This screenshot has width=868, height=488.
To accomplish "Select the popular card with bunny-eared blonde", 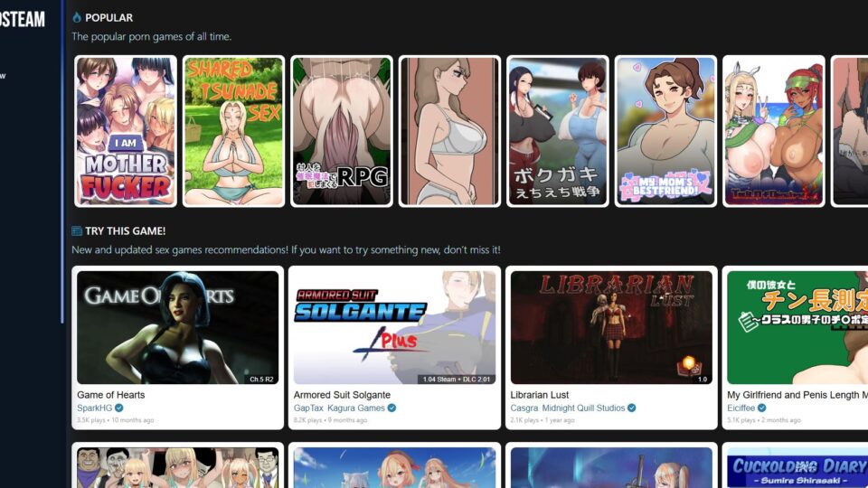I will 774,131.
